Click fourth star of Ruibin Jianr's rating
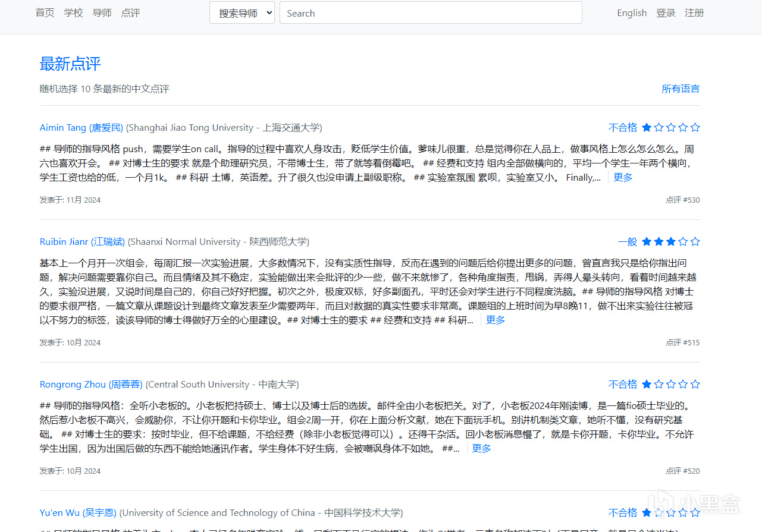 click(683, 241)
